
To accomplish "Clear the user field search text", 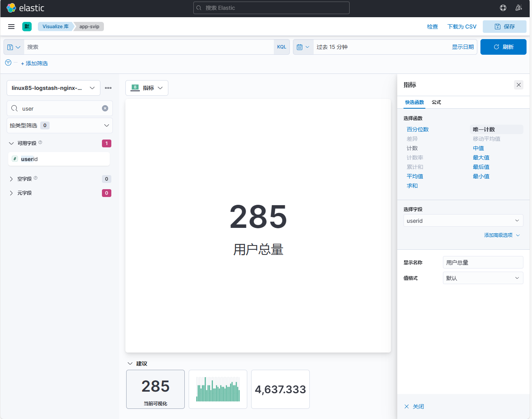I will (x=105, y=108).
